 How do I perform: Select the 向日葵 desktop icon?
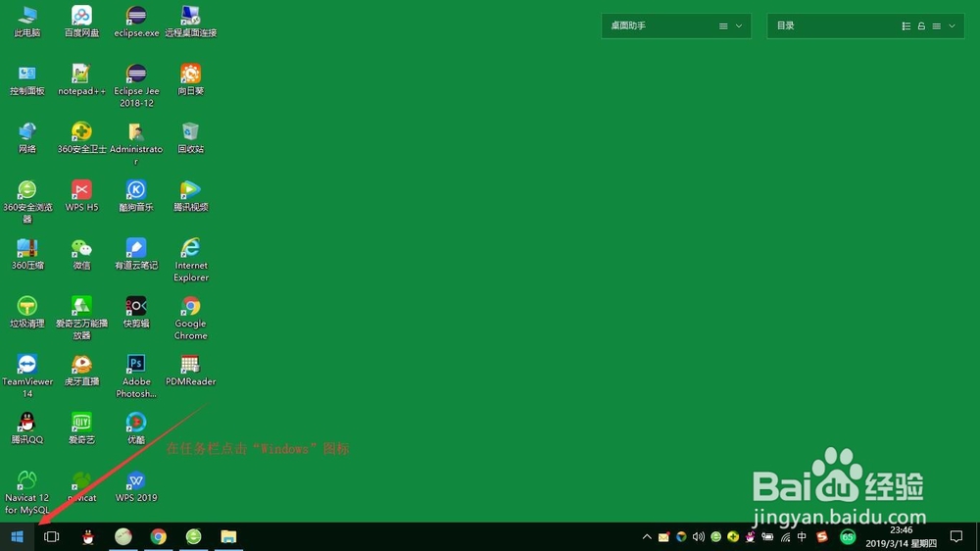pyautogui.click(x=191, y=79)
